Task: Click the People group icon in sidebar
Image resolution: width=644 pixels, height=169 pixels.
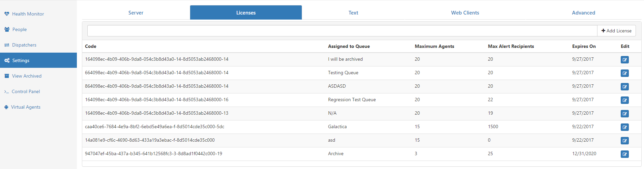Action: tap(7, 29)
